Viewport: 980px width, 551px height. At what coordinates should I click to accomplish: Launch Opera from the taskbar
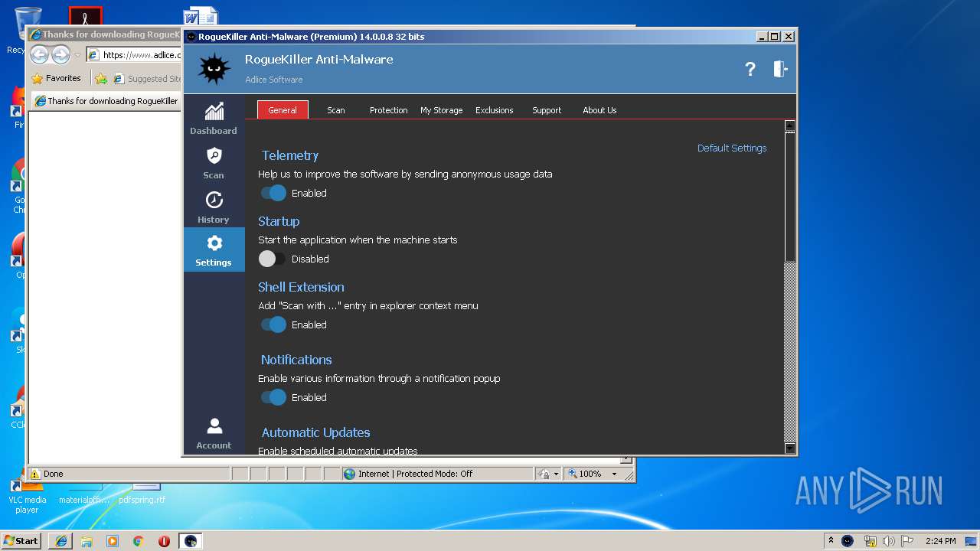click(x=164, y=540)
